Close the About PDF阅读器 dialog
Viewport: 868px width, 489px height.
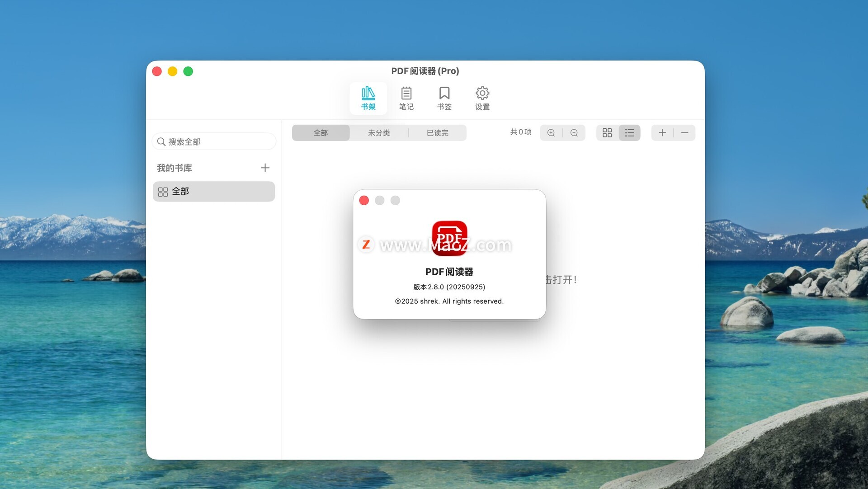tap(364, 201)
